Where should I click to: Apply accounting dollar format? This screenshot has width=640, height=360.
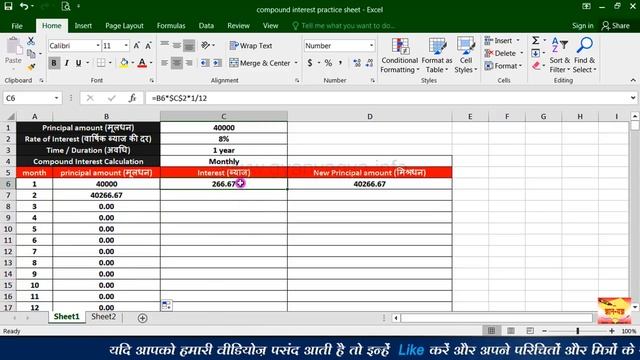click(x=310, y=63)
